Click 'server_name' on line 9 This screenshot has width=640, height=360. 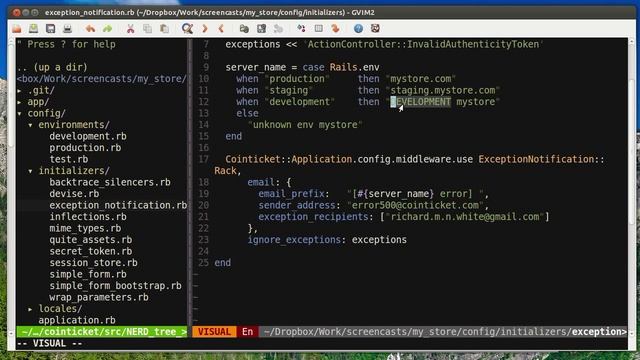(x=256, y=67)
